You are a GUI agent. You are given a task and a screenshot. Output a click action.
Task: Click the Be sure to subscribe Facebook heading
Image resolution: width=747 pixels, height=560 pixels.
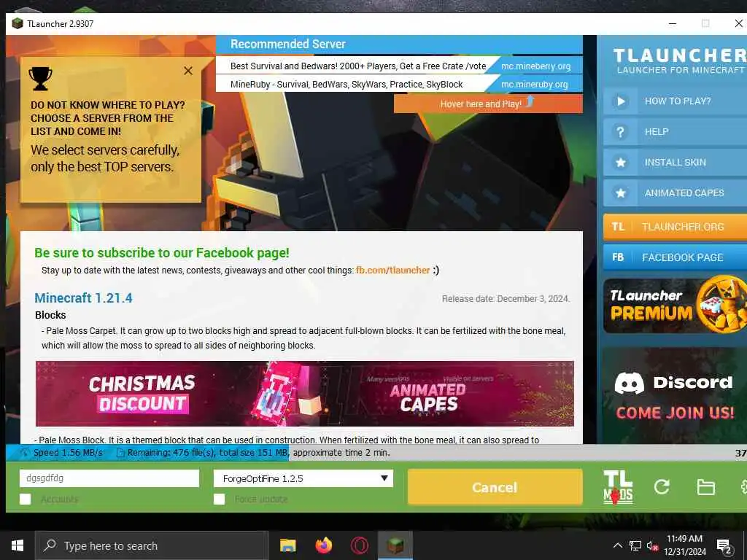(x=162, y=253)
